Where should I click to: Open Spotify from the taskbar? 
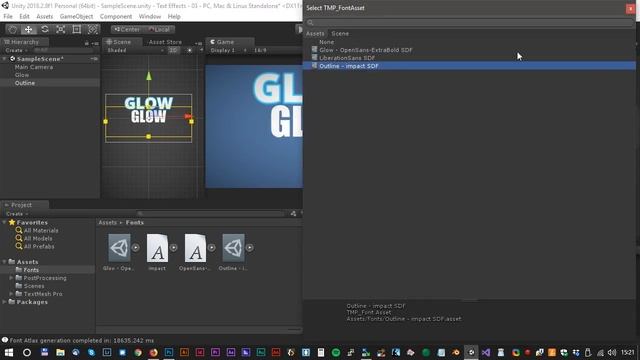coord(336,352)
